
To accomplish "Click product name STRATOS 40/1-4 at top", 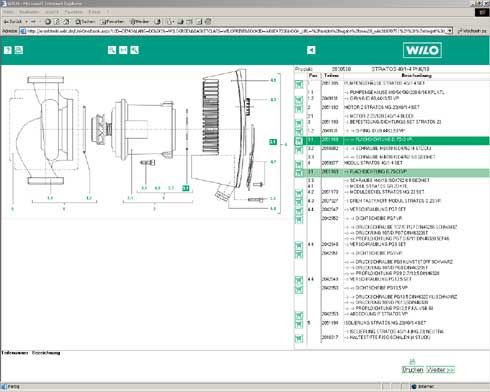I will [400, 69].
